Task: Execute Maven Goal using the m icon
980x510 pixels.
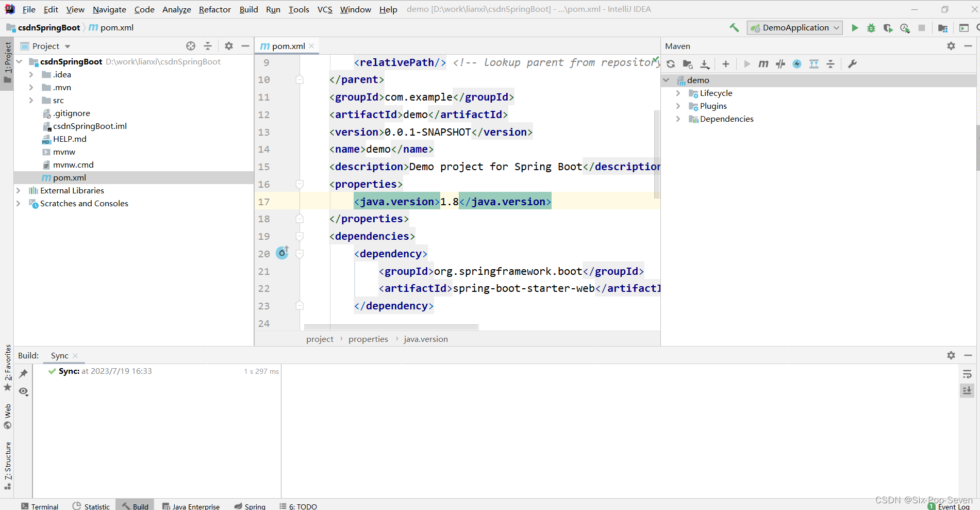Action: (x=763, y=64)
